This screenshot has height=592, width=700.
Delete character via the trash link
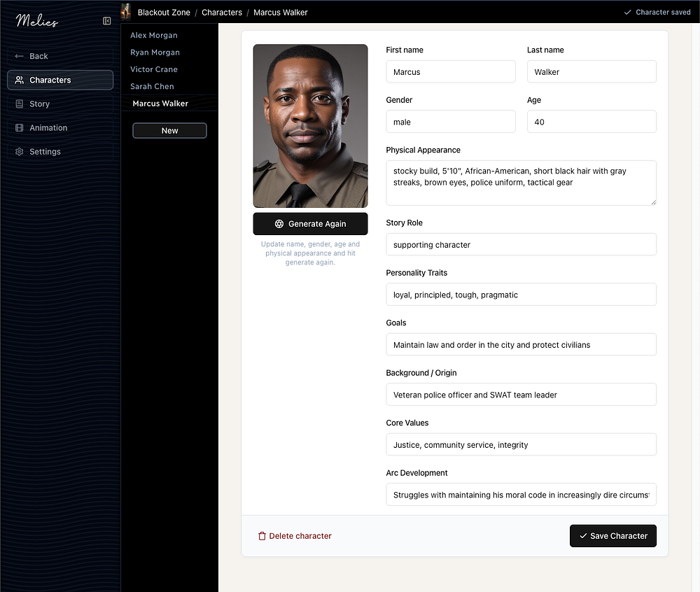tap(295, 536)
